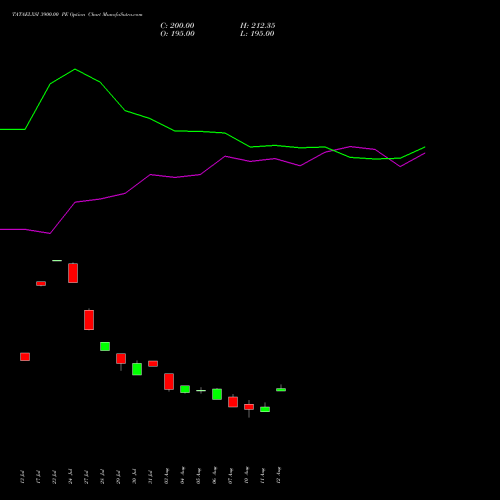Click the close value "C: 200.00"
This screenshot has width=500, height=500.
(177, 26)
